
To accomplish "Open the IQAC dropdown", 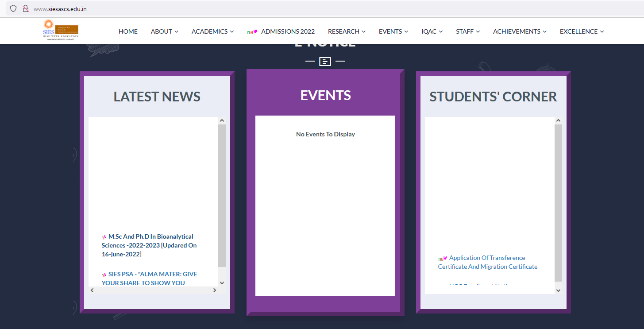I will [432, 31].
